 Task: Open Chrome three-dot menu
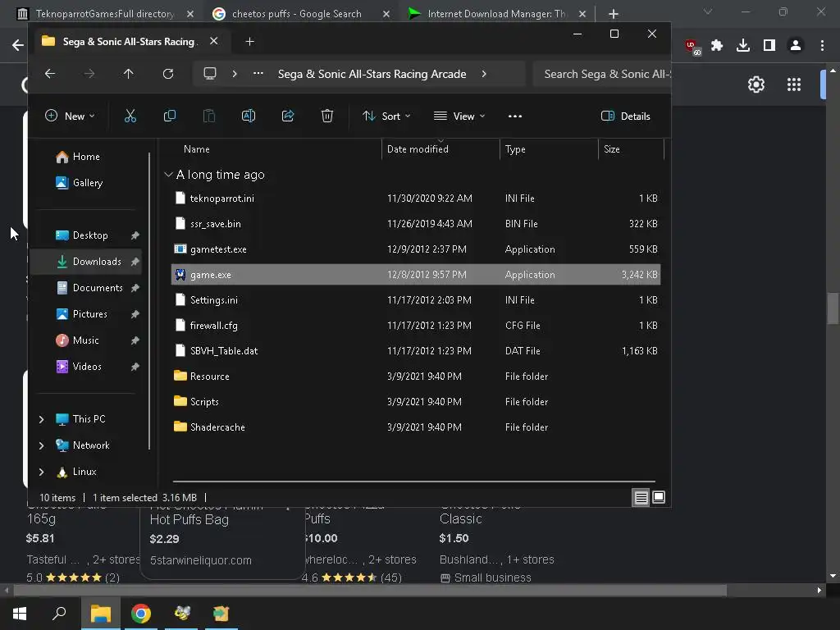[822, 46]
